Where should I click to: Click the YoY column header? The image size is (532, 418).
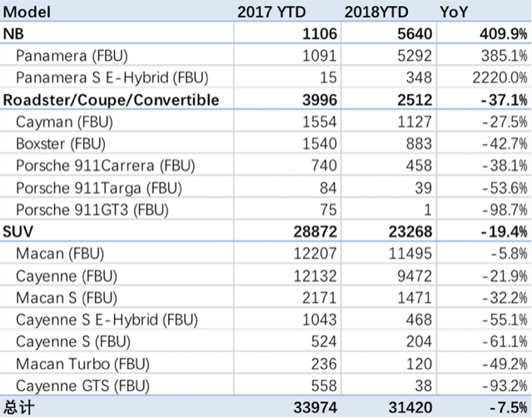[x=455, y=12]
